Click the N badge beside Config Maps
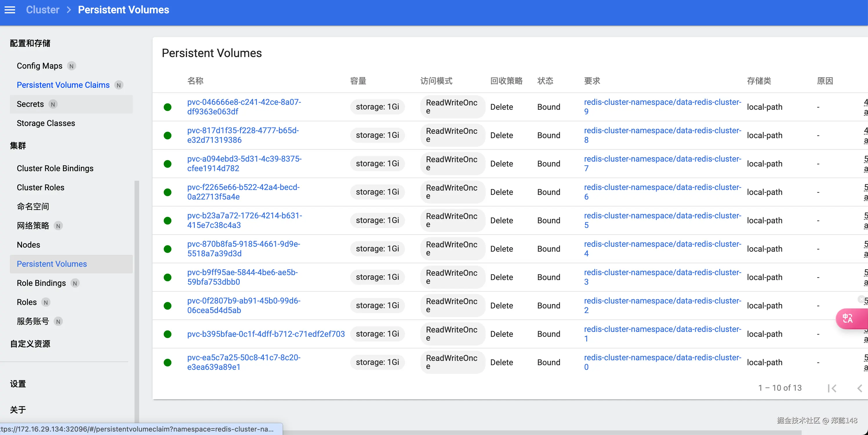 pyautogui.click(x=71, y=66)
